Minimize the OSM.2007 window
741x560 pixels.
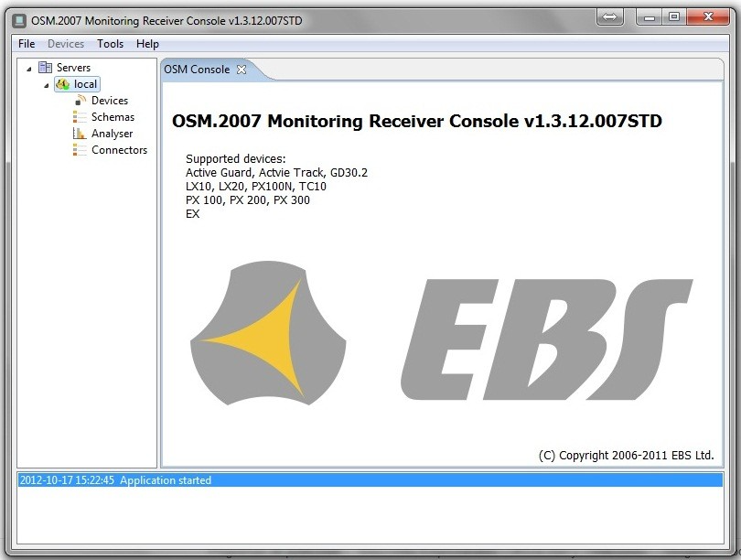(650, 17)
